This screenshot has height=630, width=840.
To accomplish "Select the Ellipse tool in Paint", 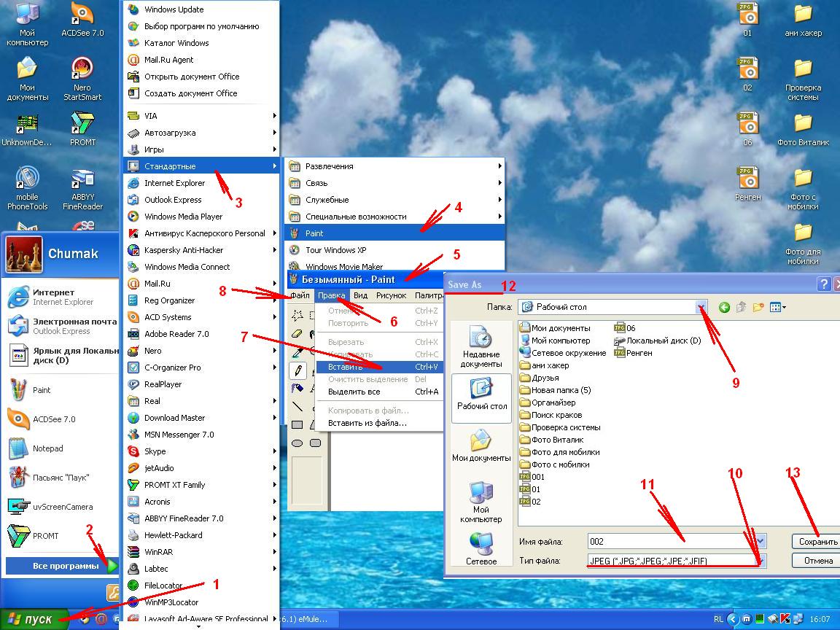I will pos(297,443).
